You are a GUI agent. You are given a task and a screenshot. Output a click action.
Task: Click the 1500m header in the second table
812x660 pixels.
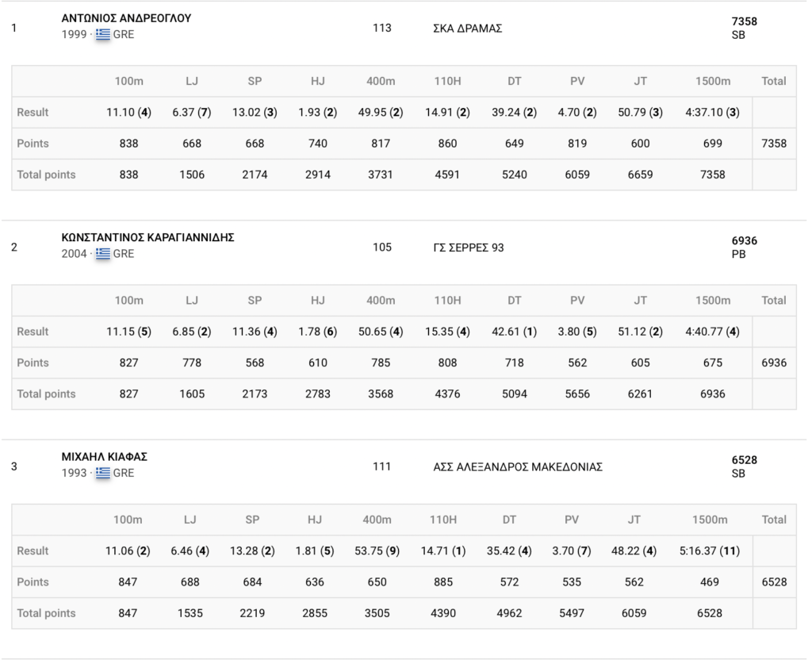(712, 301)
